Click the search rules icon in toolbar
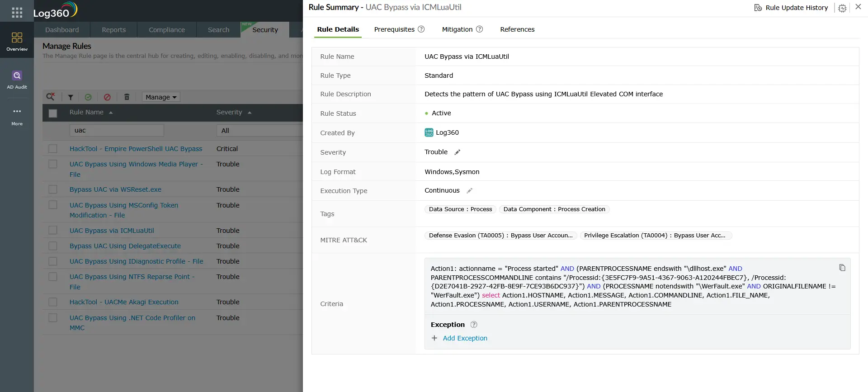This screenshot has height=392, width=868. 51,97
